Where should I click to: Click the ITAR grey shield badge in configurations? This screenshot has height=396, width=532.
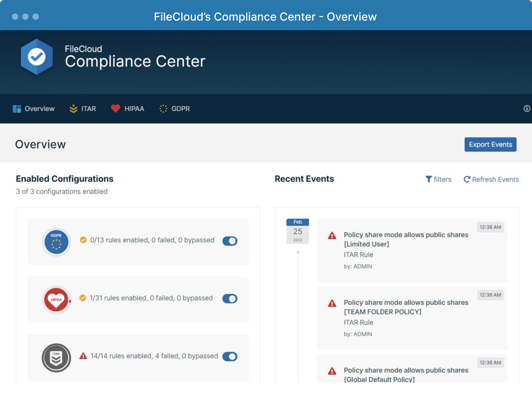56,358
